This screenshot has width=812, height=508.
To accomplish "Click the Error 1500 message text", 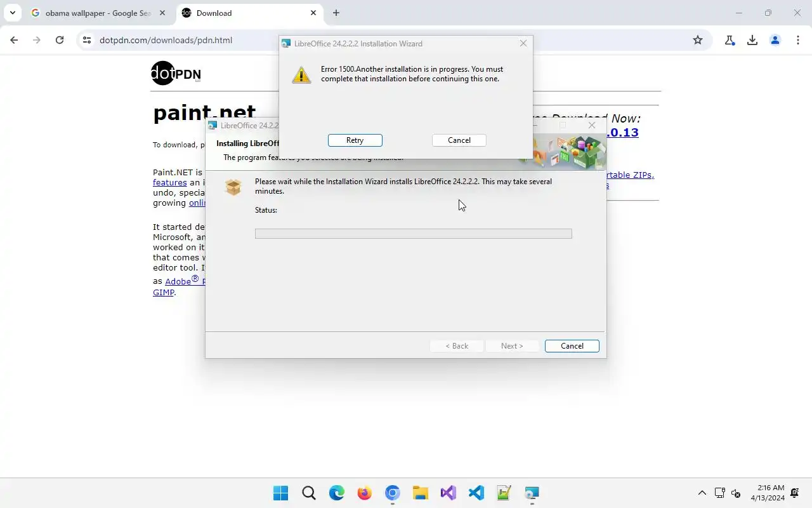I will (x=412, y=74).
